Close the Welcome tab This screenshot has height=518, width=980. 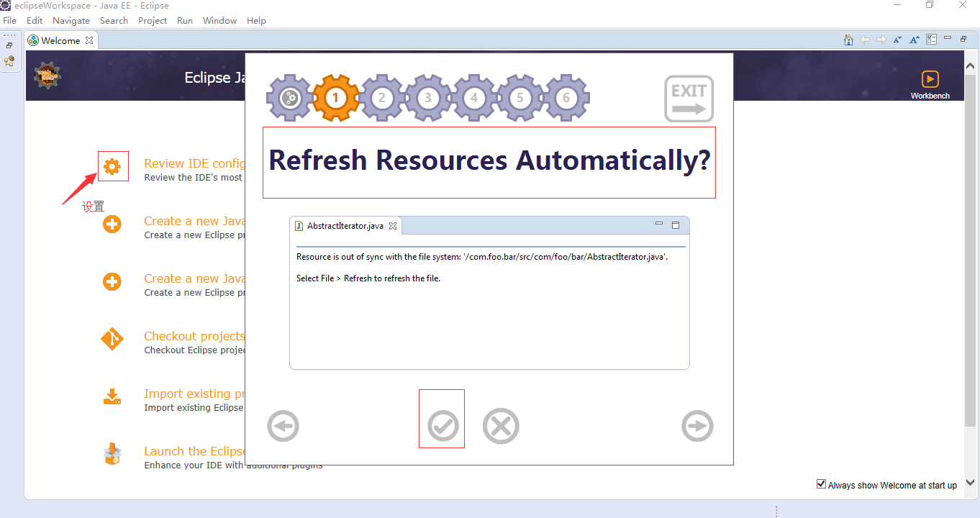point(89,40)
